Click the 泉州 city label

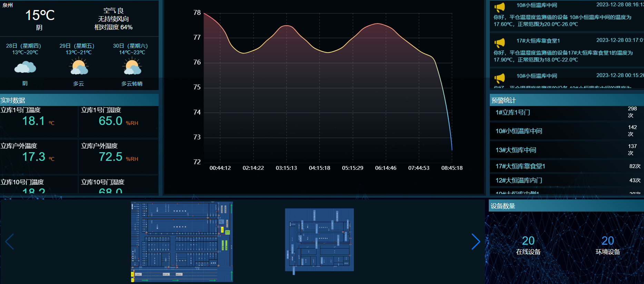click(x=7, y=5)
